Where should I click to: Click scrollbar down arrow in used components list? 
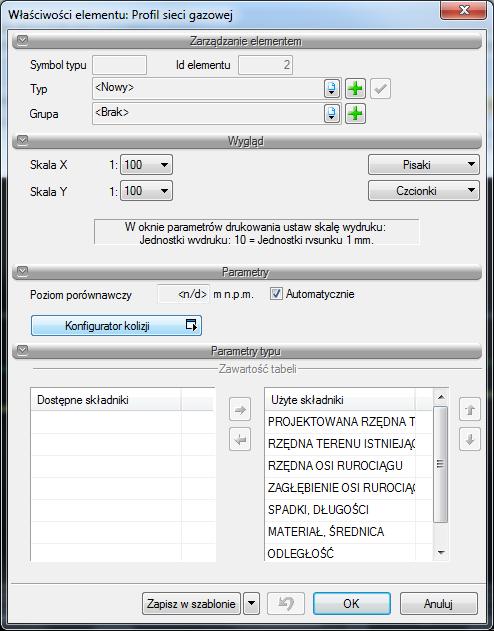click(441, 553)
